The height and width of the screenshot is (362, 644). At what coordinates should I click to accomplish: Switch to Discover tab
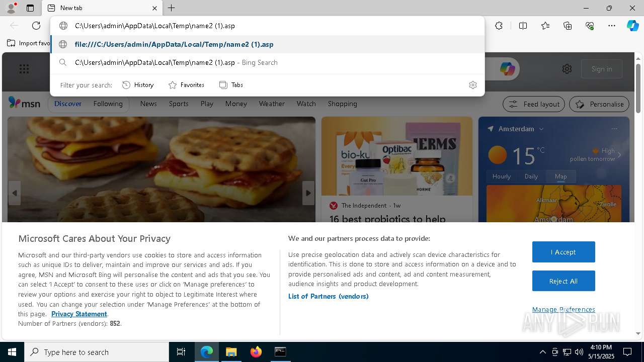coord(68,104)
